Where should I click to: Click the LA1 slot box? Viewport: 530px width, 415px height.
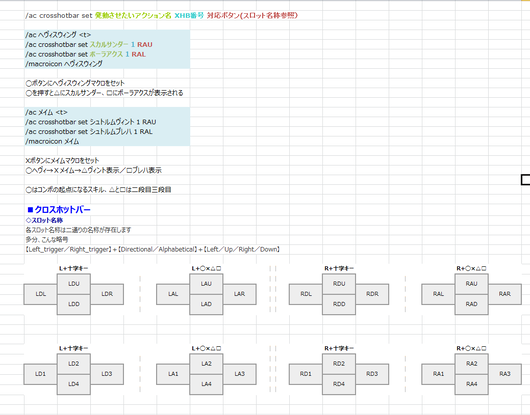173,374
